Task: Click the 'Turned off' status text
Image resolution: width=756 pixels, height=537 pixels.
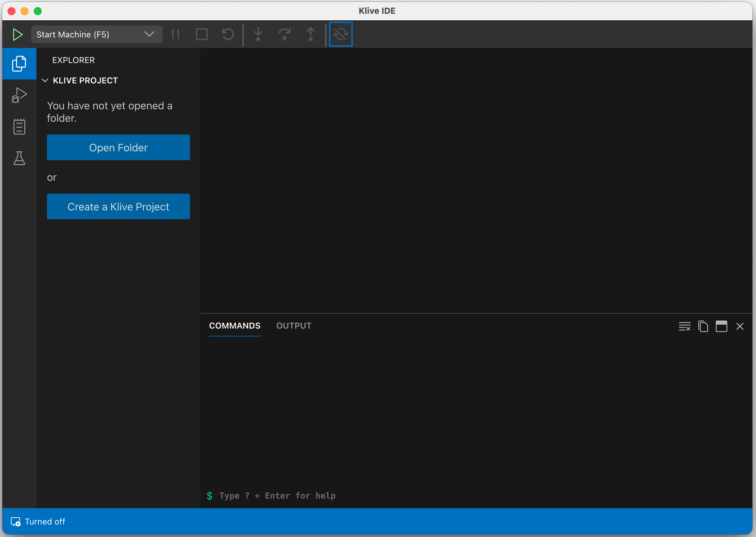Action: click(x=45, y=522)
